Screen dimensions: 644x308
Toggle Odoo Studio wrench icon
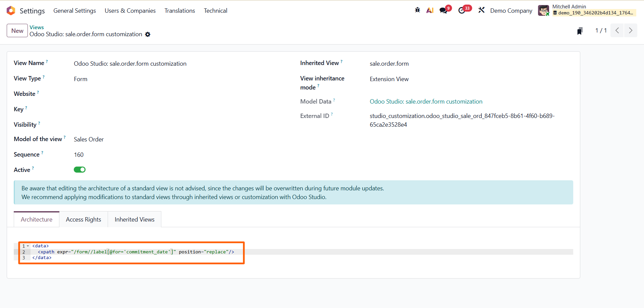coord(481,10)
